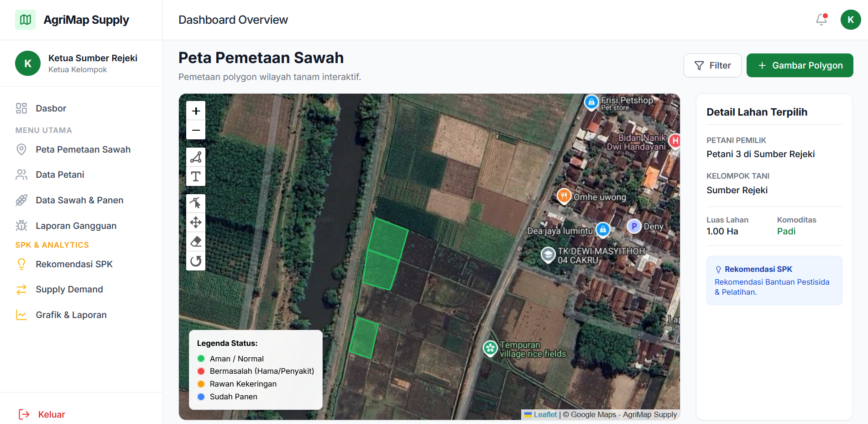Open the Data Petani menu
868x424 pixels.
pyautogui.click(x=60, y=175)
